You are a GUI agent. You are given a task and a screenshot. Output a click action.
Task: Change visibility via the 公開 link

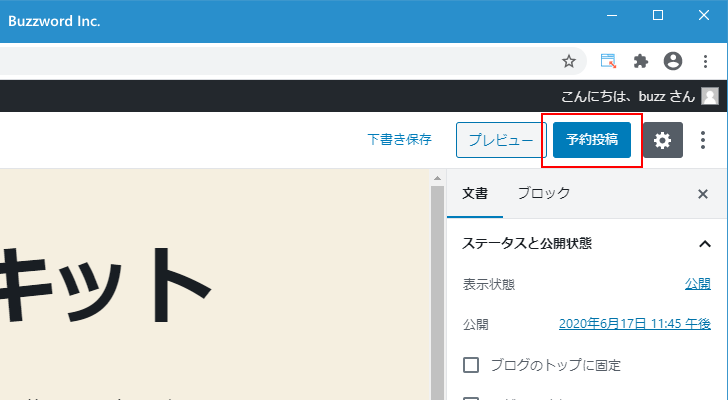click(x=697, y=284)
